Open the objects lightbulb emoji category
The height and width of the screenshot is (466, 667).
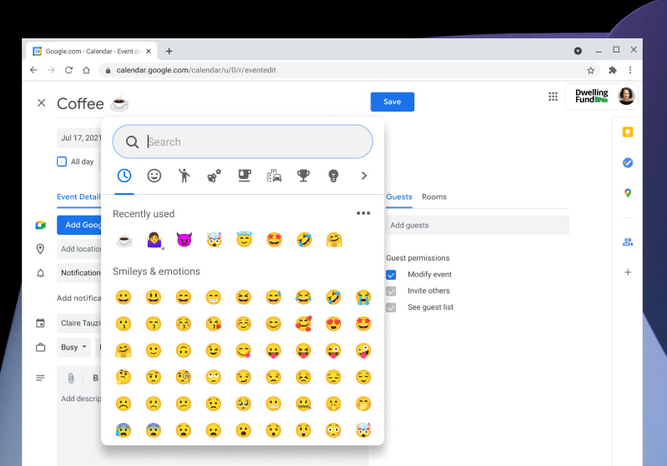(x=333, y=175)
